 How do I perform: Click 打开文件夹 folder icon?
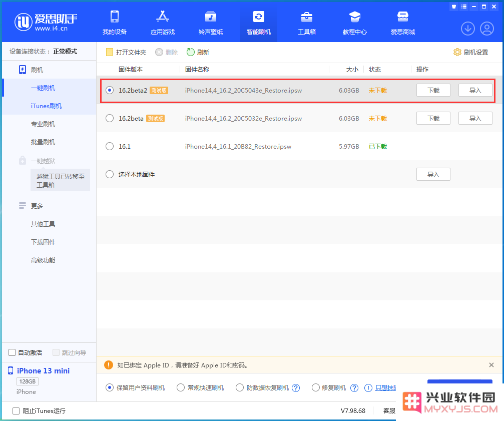[109, 52]
